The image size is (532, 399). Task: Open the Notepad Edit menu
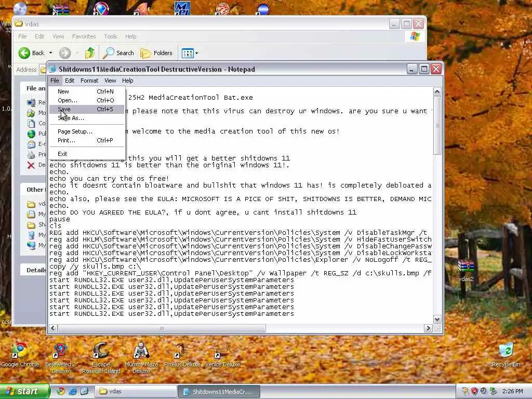click(x=70, y=81)
